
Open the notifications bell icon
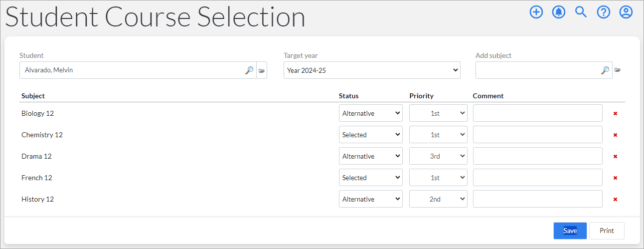pyautogui.click(x=559, y=12)
